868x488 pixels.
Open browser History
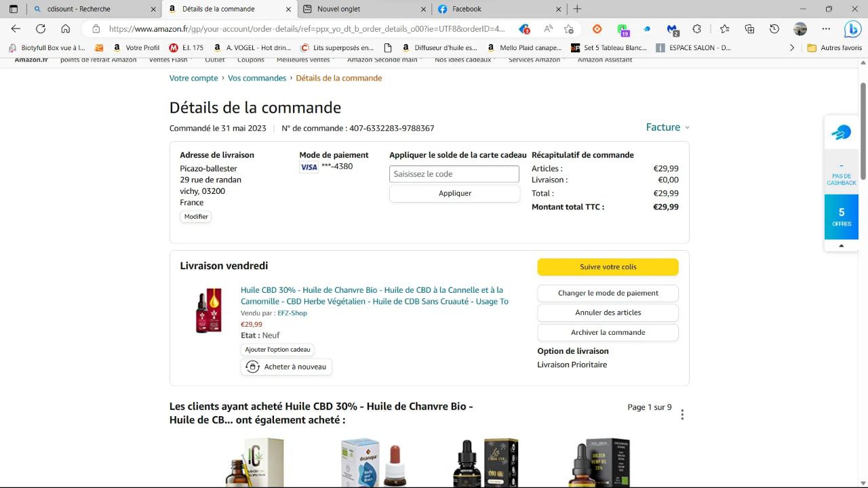(x=774, y=29)
